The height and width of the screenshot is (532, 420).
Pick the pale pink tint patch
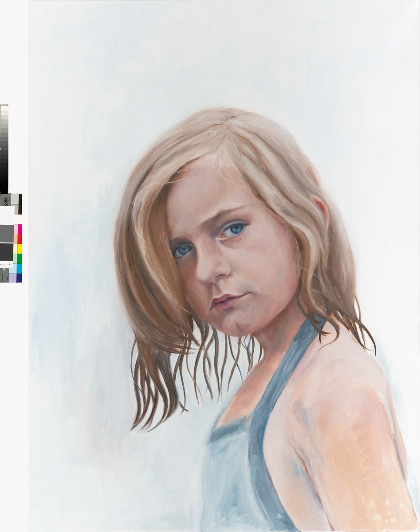coord(16,229)
